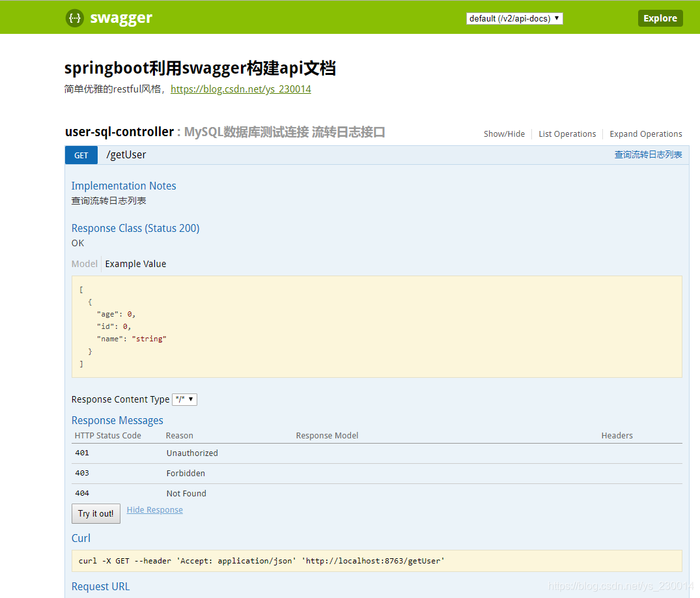Screen dimensions: 700x598
Task: Click the "name": "string" JSON line
Action: 132,339
